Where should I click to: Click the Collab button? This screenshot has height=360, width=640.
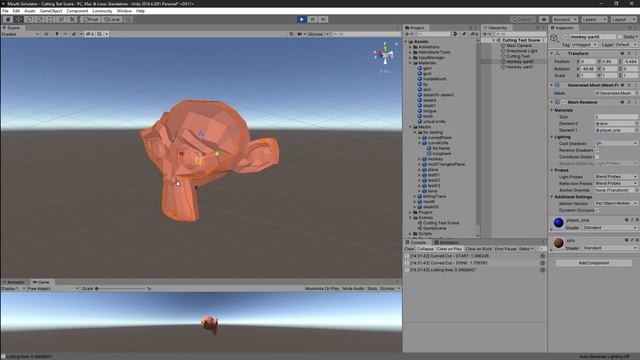coord(523,19)
